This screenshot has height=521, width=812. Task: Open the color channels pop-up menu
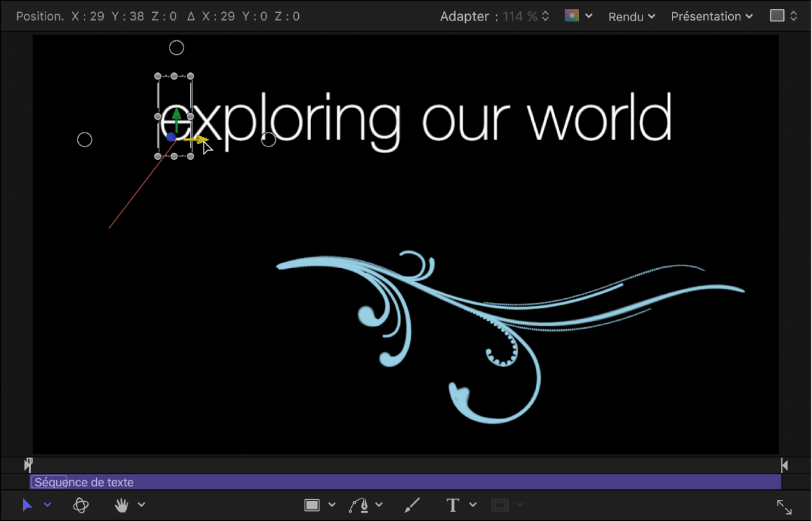[578, 16]
